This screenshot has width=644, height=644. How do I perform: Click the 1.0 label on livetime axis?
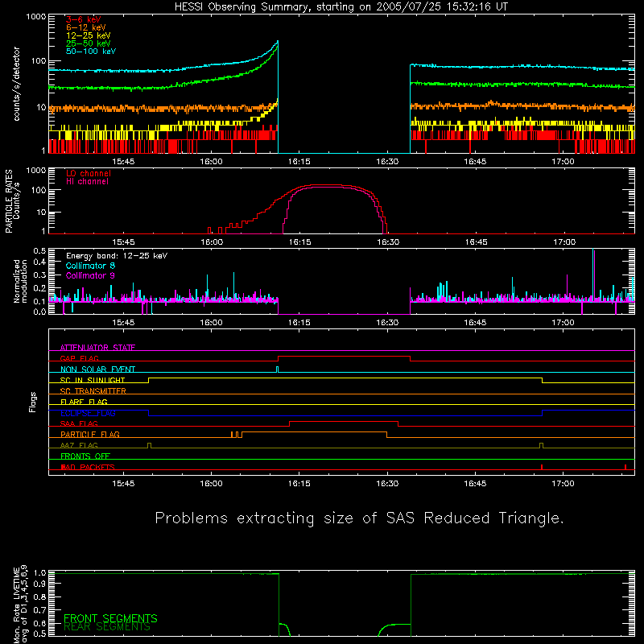coord(39,573)
